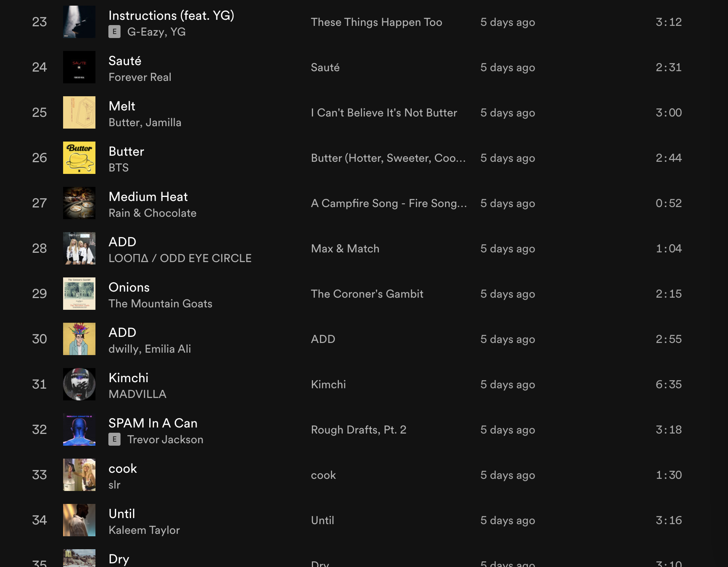Open the LOOΠΔ / ODD EYE CIRCLE cover art

click(x=79, y=248)
